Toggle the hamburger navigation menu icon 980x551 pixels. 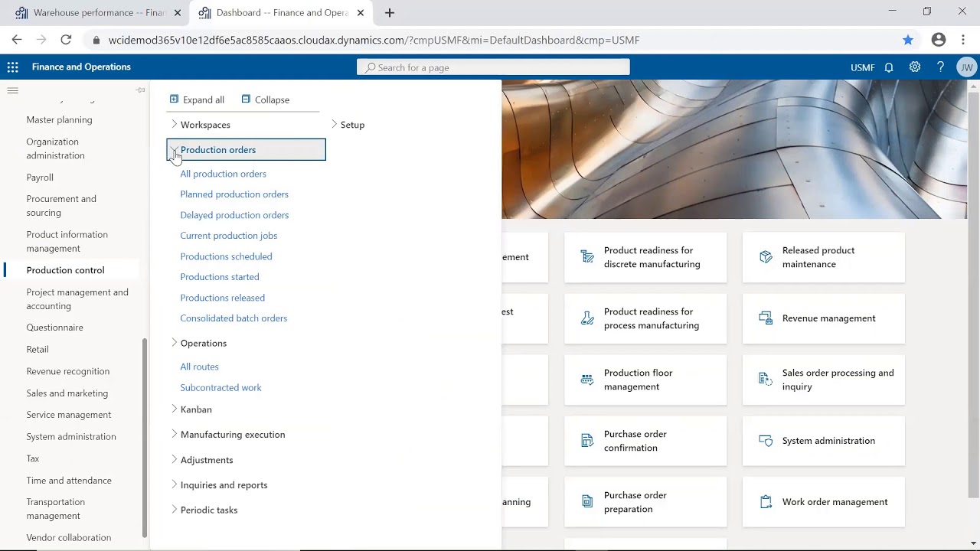pyautogui.click(x=12, y=90)
